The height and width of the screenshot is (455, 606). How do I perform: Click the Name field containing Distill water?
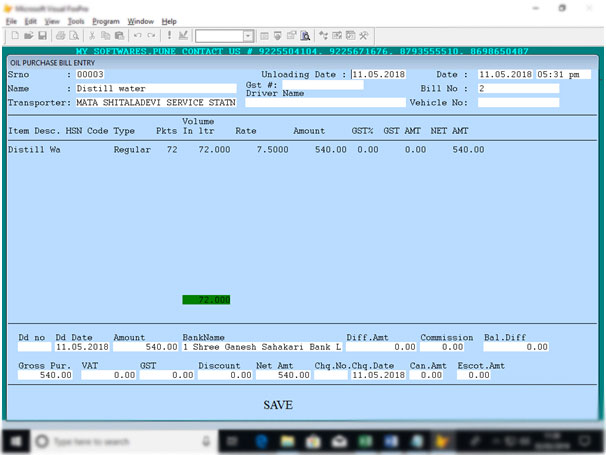pos(156,89)
